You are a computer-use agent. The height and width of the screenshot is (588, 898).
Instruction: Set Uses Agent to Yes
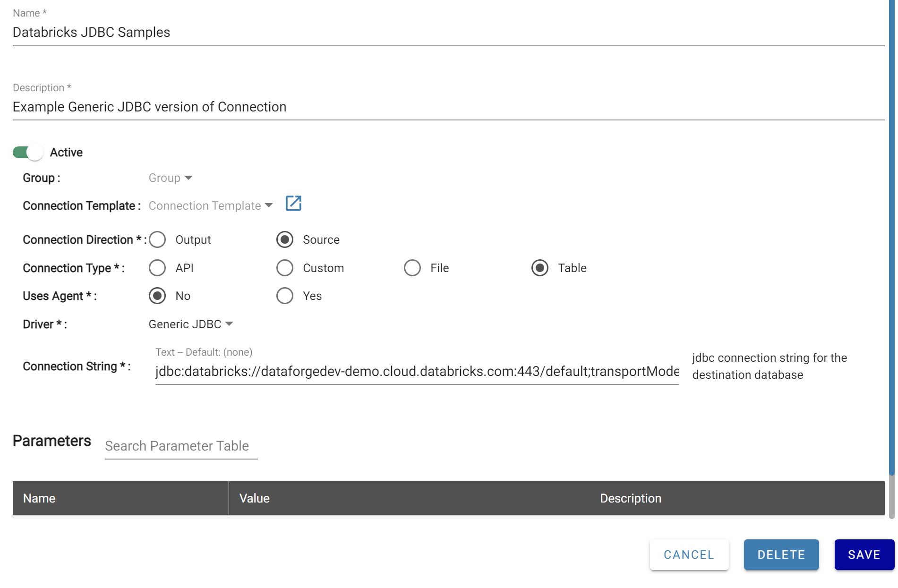(285, 296)
